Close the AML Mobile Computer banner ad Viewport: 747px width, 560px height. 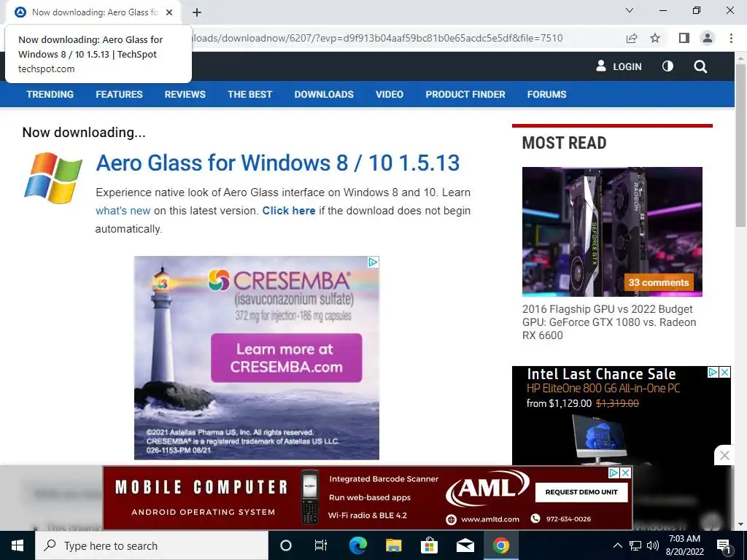626,472
